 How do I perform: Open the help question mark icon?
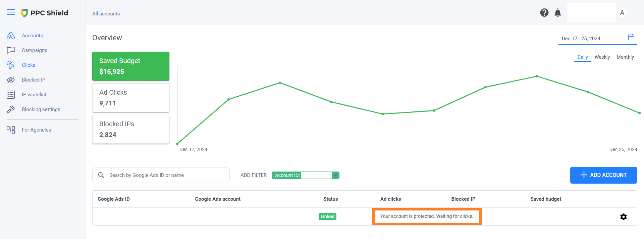pos(544,13)
